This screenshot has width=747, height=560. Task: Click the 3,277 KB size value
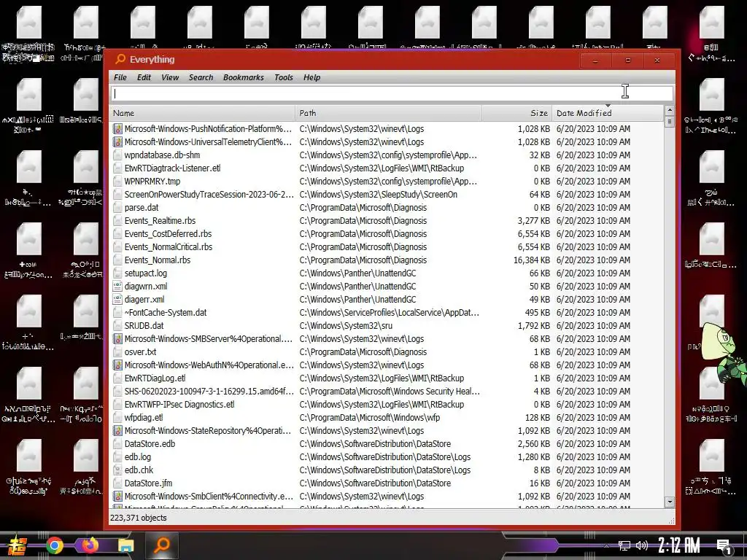[x=533, y=220]
